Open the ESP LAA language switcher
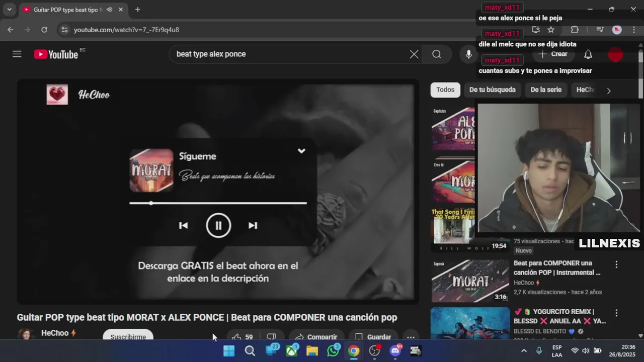Image resolution: width=644 pixels, height=362 pixels. click(557, 351)
